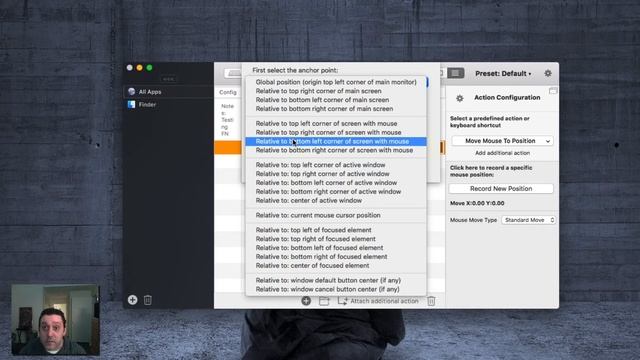Click the add trigger plus icon at bottom

[306, 301]
